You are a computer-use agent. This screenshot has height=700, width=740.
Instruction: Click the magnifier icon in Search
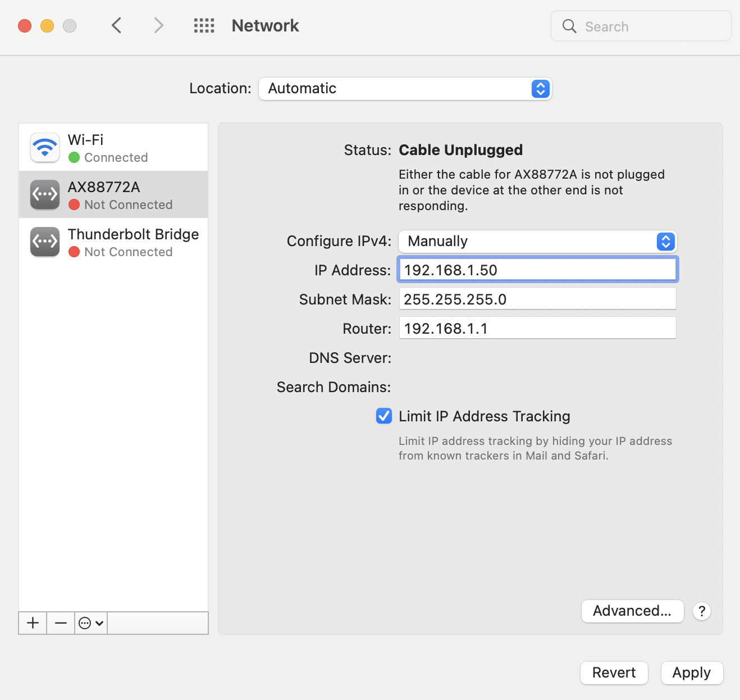(569, 26)
